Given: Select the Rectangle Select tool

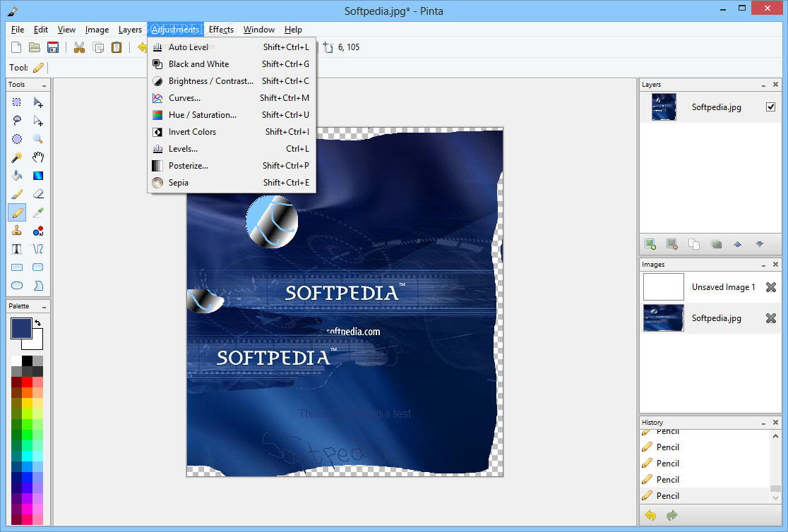Looking at the screenshot, I should point(16,102).
